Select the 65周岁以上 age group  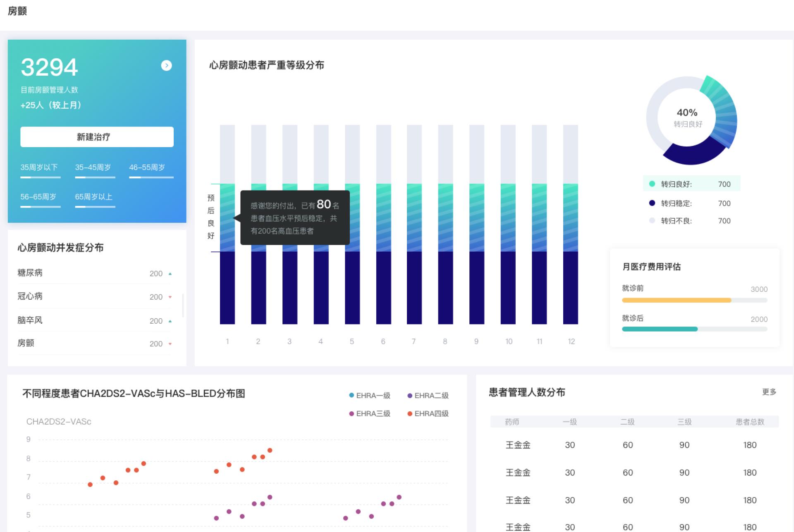tap(93, 197)
